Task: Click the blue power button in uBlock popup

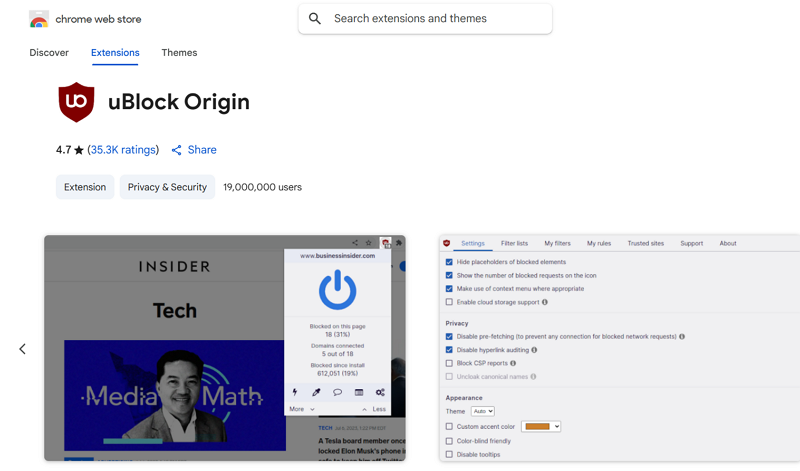Action: 337,290
